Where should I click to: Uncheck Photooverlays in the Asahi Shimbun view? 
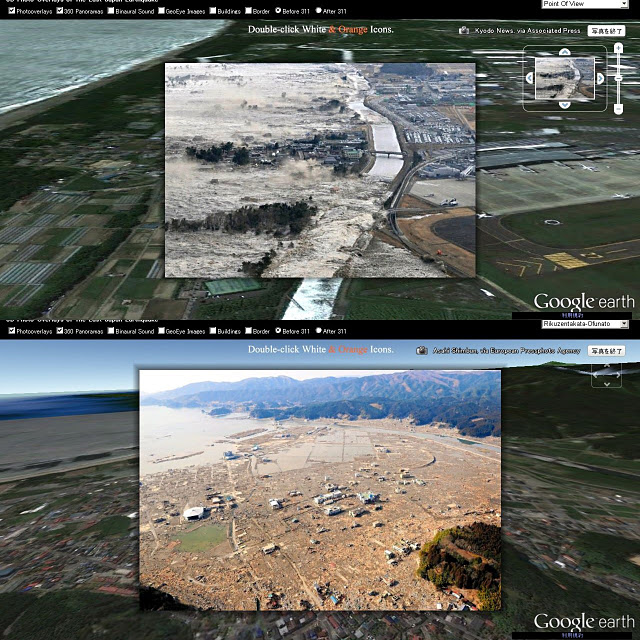(12, 331)
